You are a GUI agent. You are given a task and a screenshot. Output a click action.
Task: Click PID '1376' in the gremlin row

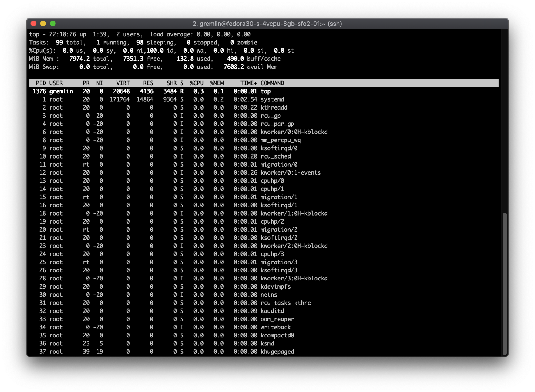(39, 91)
